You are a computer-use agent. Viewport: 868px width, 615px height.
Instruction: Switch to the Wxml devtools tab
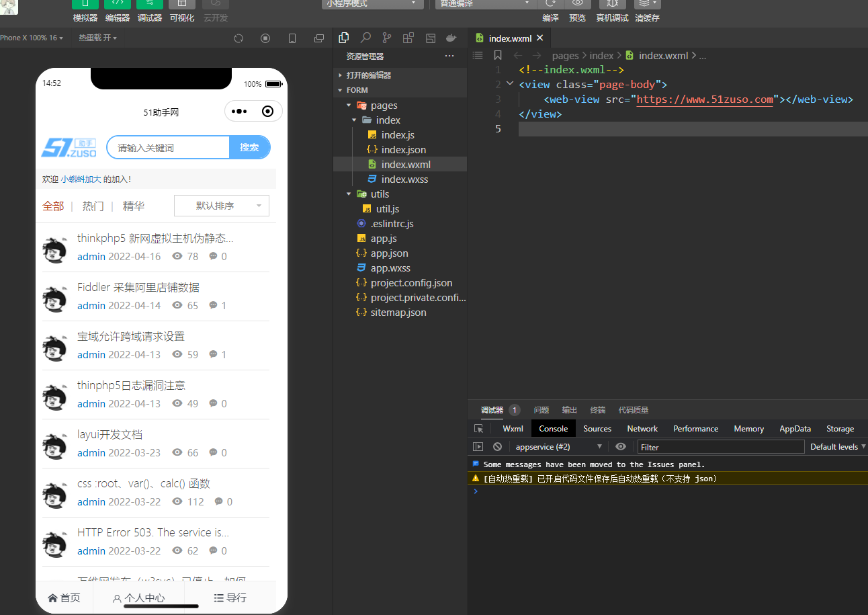pos(513,428)
